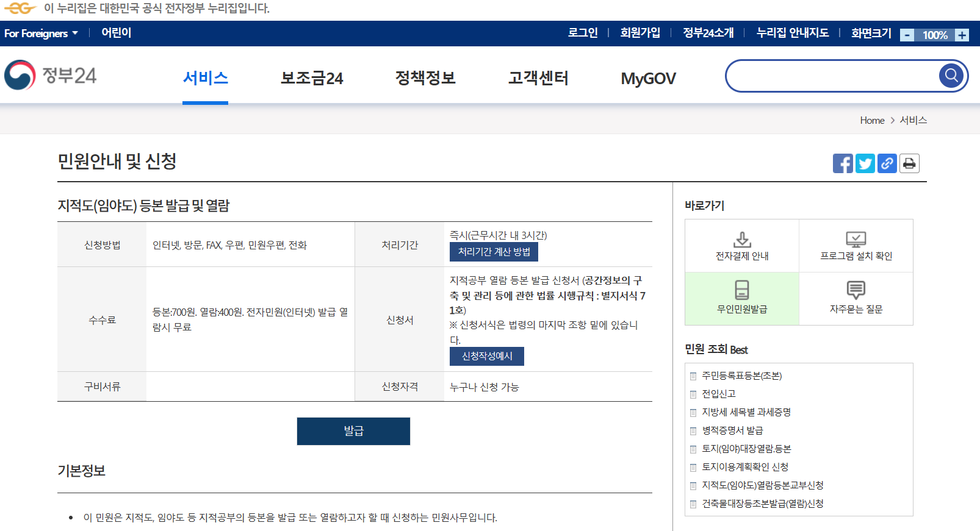Open 누리집 안내지도 link
This screenshot has width=980, height=531.
click(x=793, y=33)
